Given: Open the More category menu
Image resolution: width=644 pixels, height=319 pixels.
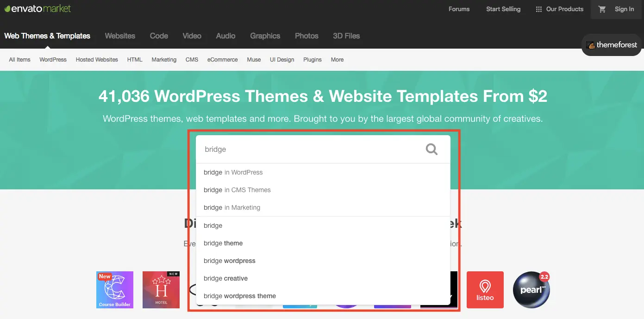Looking at the screenshot, I should coord(337,60).
